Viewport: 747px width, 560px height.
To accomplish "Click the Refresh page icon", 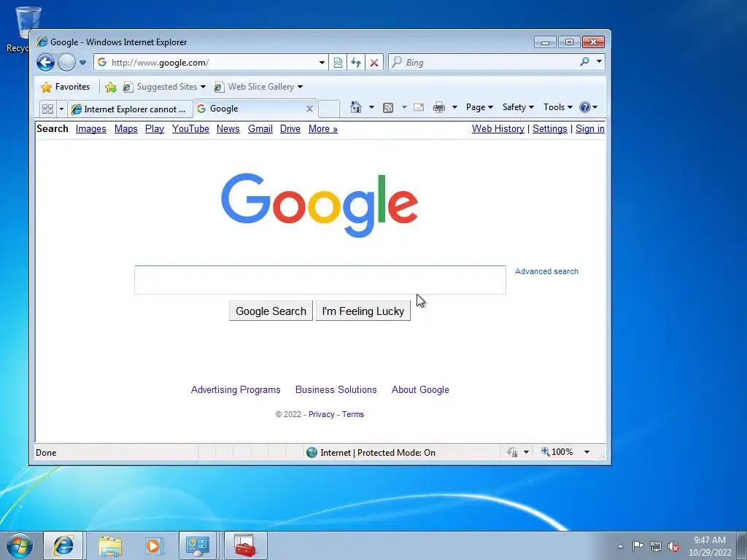I will tap(356, 63).
